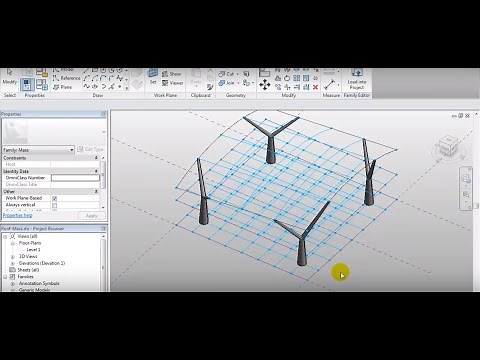
Task: Open the Properties help link
Action: point(17,215)
